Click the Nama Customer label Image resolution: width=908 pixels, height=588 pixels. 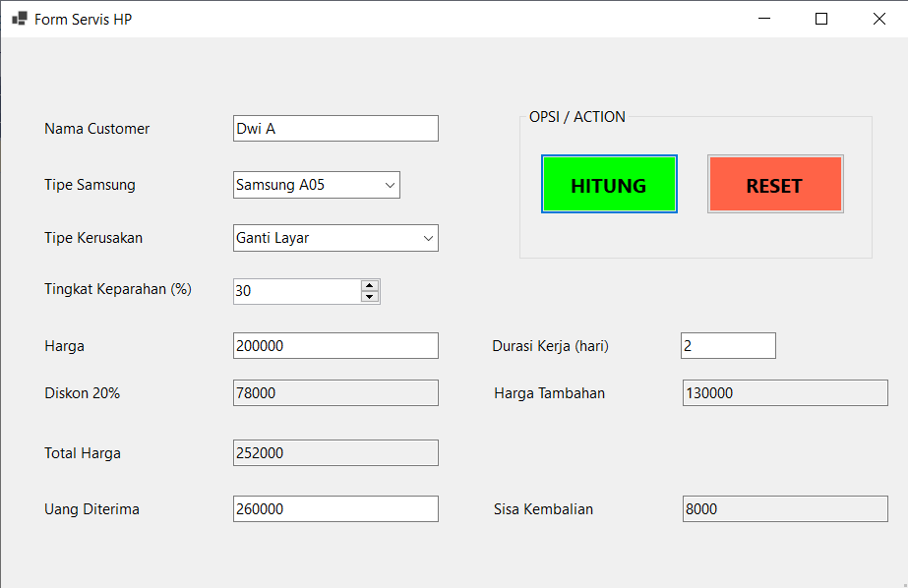96,129
